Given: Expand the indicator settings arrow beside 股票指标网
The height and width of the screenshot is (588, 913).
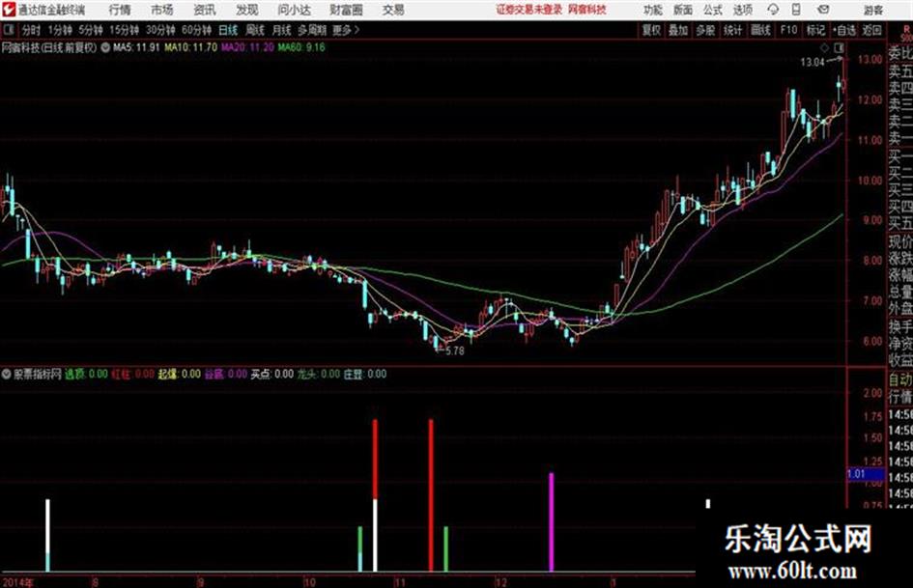Looking at the screenshot, I should 7,374.
